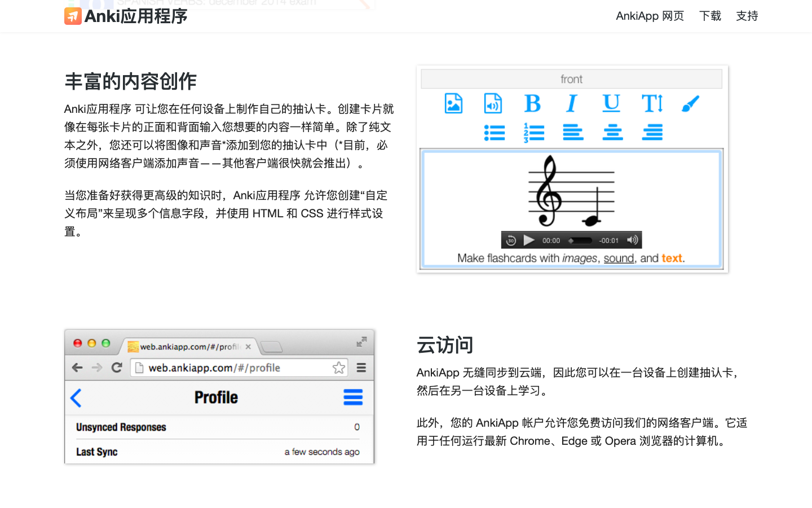
Task: Click the browser back arrow icon
Action: click(77, 368)
